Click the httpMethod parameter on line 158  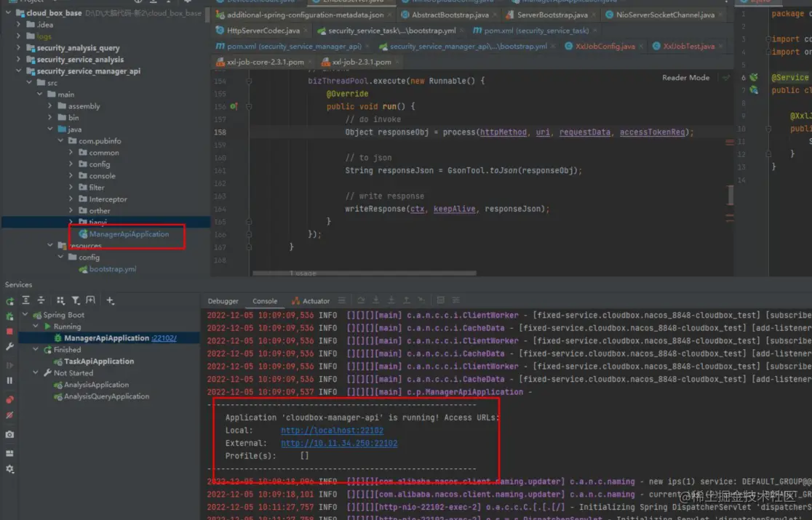503,132
